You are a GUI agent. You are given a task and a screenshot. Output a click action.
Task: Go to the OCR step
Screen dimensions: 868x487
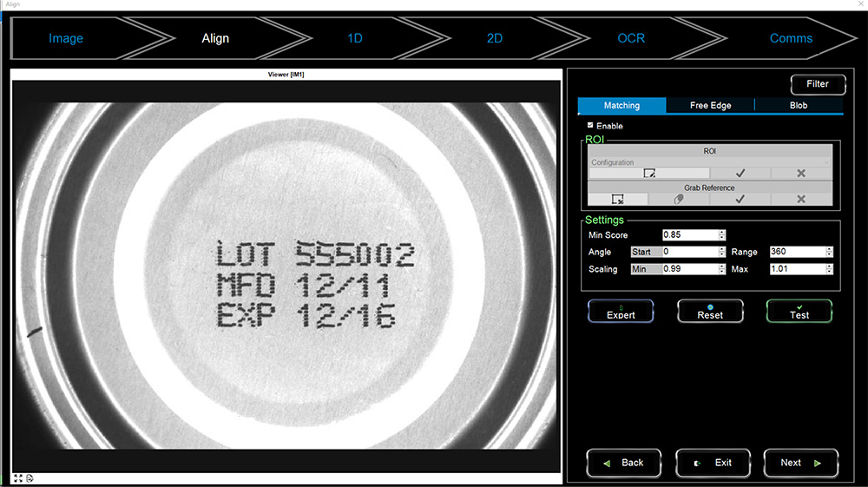pyautogui.click(x=630, y=38)
